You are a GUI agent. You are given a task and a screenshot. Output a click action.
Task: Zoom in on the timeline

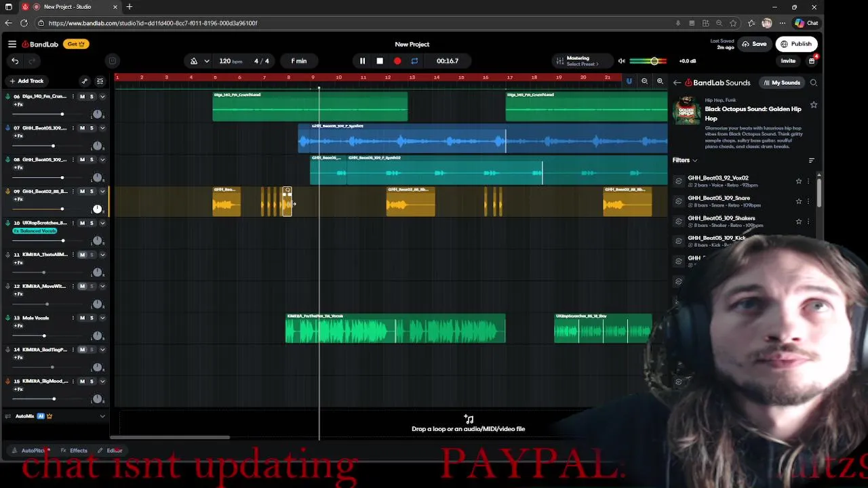tap(660, 81)
